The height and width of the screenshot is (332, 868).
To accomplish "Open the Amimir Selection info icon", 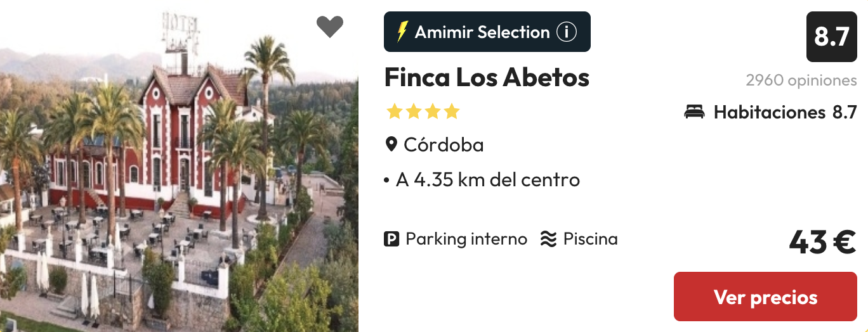I will click(567, 32).
